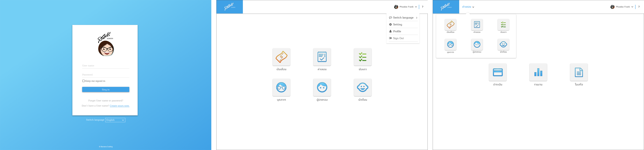The width and height of the screenshot is (644, 150).
Task: Enable the Keep me signed in checkbox
Action: (83, 81)
